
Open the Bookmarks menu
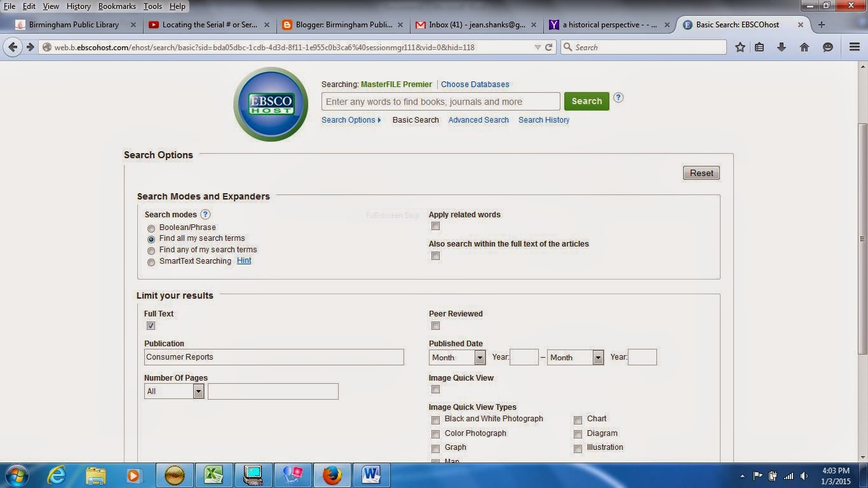point(117,6)
